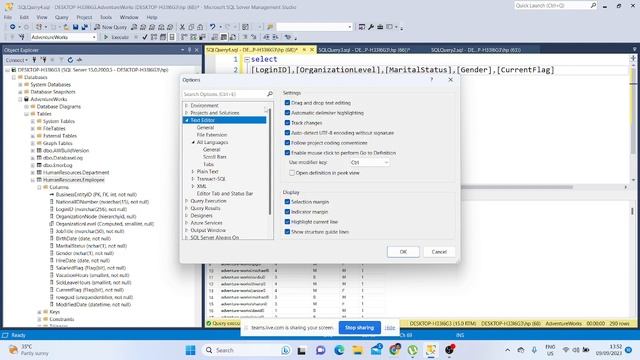Image resolution: width=640 pixels, height=360 pixels.
Task: Click the Parse checkmark icon
Action: tap(144, 37)
